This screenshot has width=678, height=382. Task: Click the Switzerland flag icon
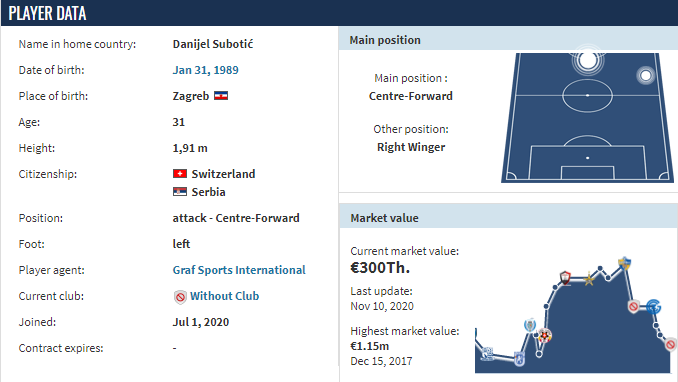point(180,174)
